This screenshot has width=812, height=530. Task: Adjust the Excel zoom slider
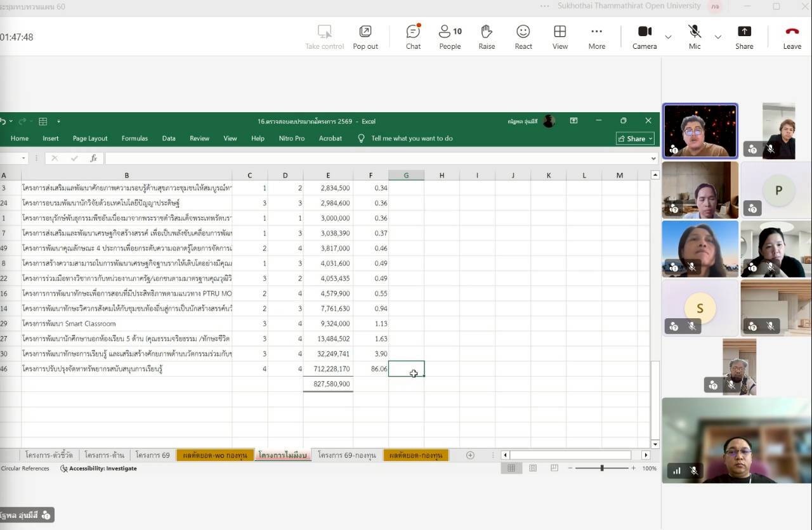[602, 469]
